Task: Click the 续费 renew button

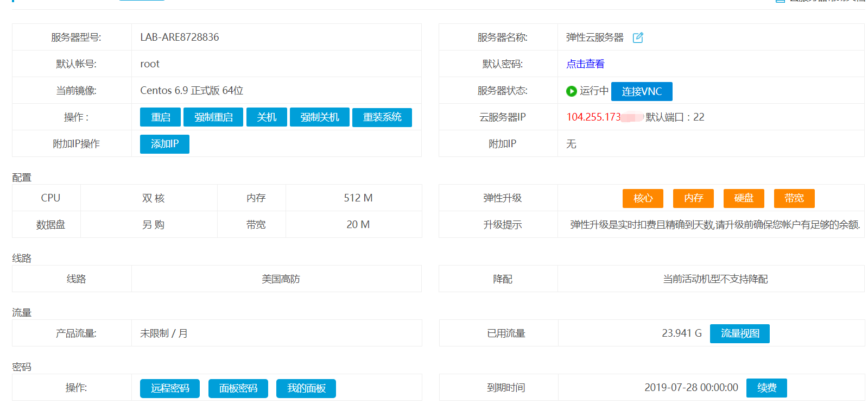Action: coord(766,388)
